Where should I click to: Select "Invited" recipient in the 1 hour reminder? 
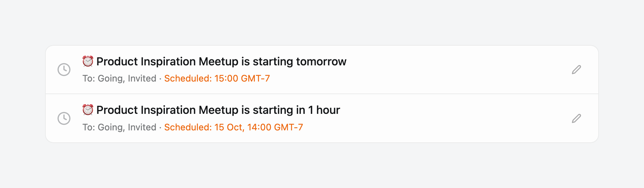142,127
